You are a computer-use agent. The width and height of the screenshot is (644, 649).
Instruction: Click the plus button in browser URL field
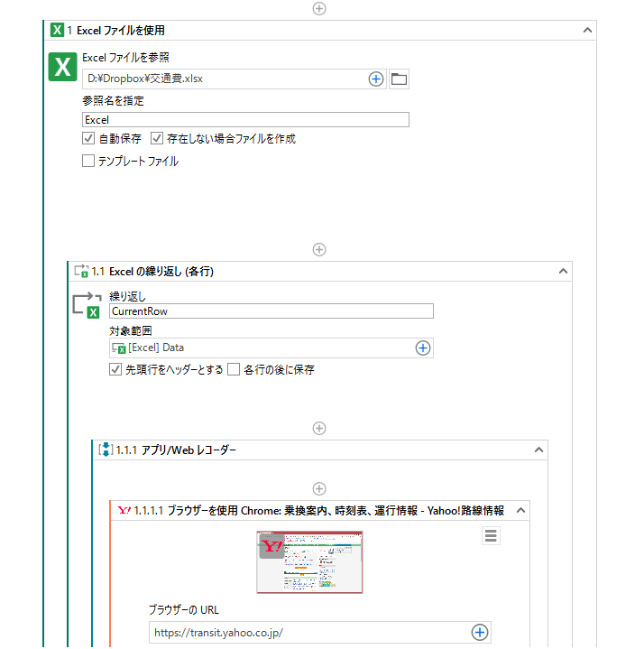click(x=480, y=632)
